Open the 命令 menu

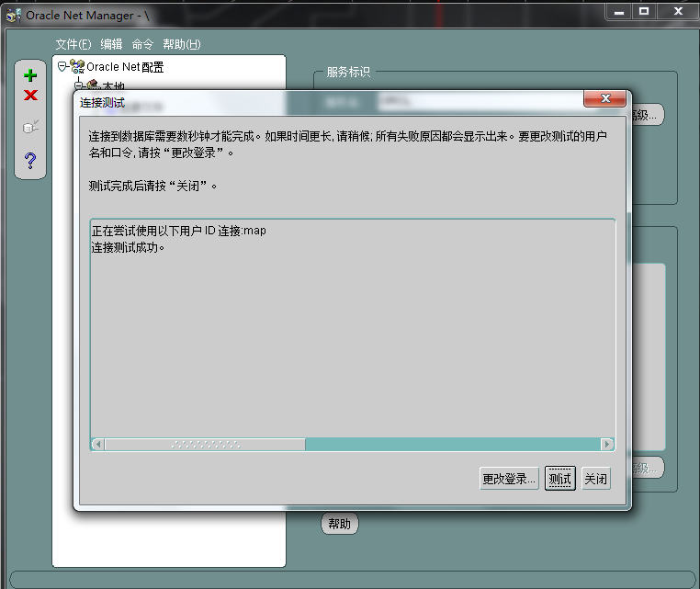142,44
